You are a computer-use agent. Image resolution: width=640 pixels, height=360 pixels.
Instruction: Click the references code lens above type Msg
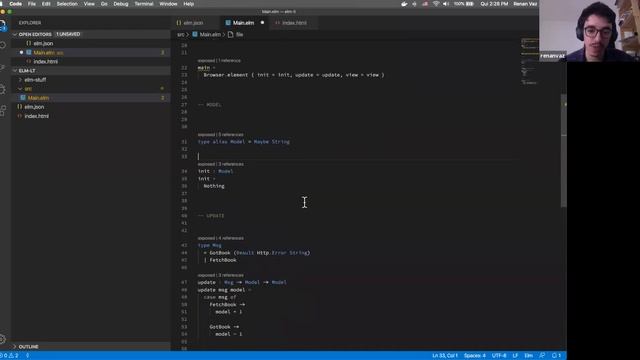click(x=220, y=238)
